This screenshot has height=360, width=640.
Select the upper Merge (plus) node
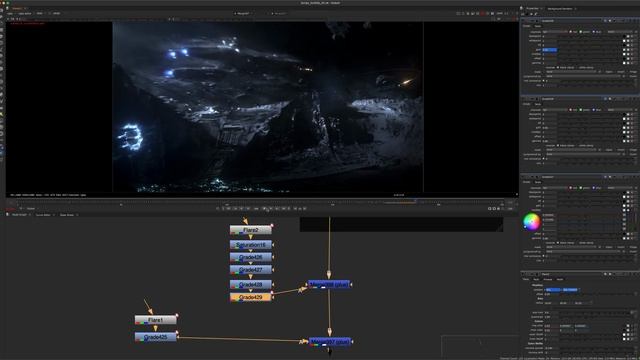point(329,284)
